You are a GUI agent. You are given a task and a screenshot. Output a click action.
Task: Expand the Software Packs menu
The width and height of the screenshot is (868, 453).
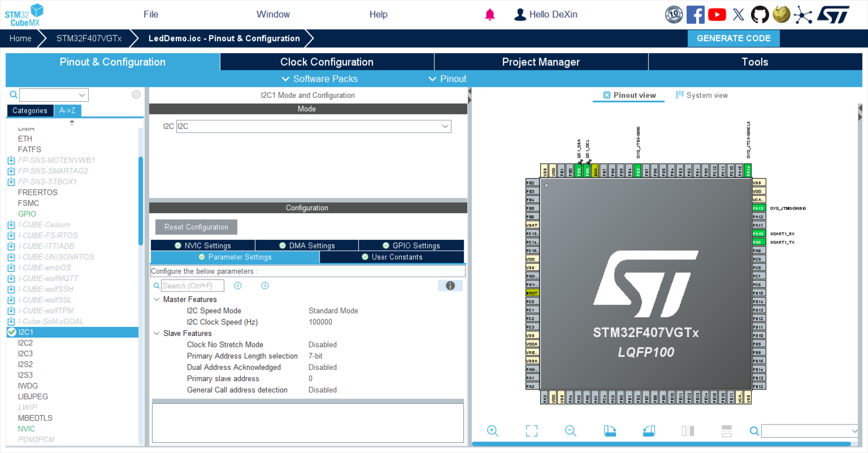point(320,79)
